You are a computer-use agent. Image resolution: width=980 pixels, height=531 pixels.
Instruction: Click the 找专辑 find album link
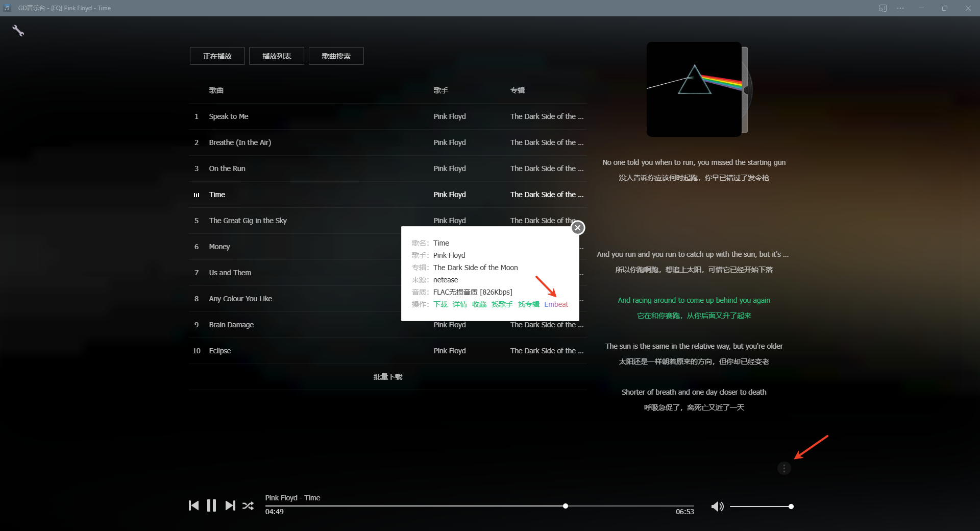(x=529, y=304)
